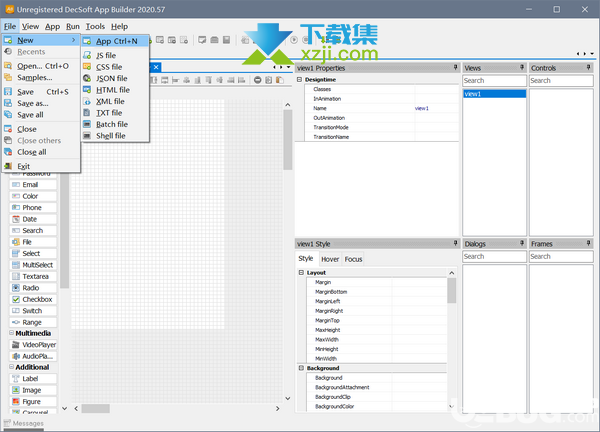Screen dimensions: 600x432
Task: Click the Views search field
Action: pos(494,80)
